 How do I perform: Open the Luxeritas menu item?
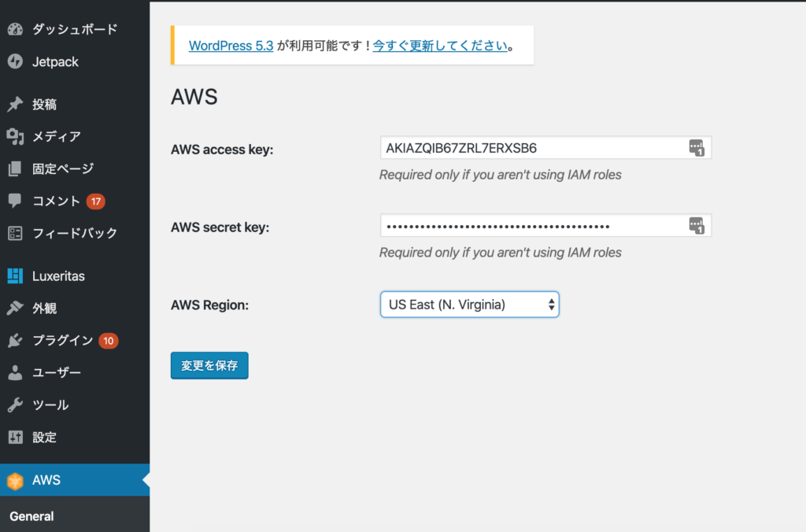[x=75, y=276]
